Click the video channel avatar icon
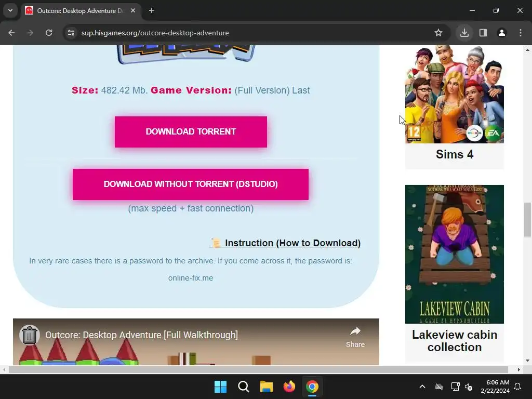The width and height of the screenshot is (532, 399). (x=30, y=335)
